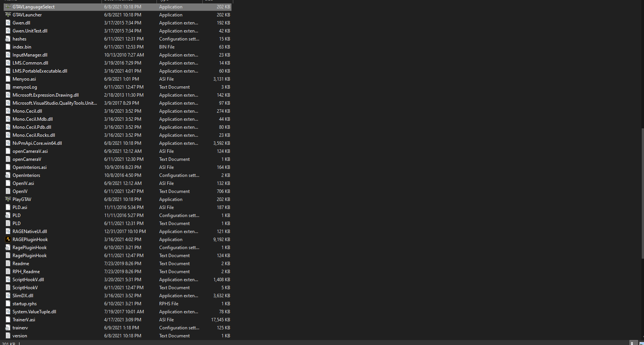This screenshot has width=644, height=345.
Task: Click the file name LMS.Common.dll
Action: [30, 63]
